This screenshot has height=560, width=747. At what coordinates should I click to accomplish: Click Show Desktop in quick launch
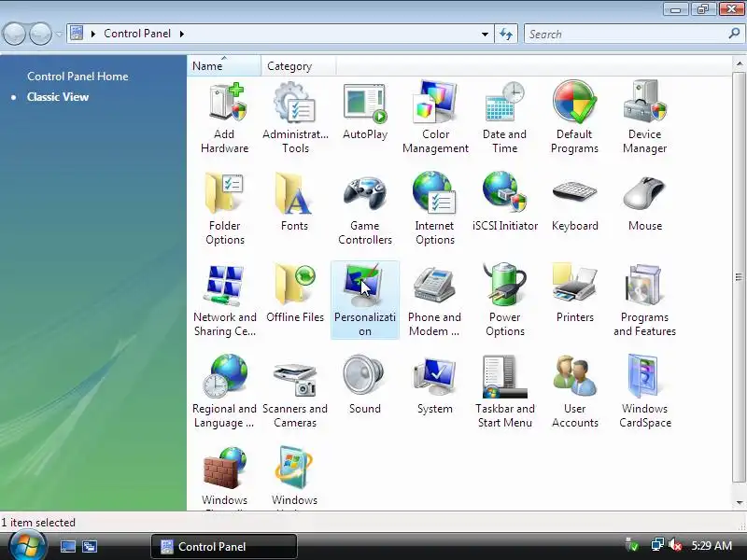[x=67, y=546]
